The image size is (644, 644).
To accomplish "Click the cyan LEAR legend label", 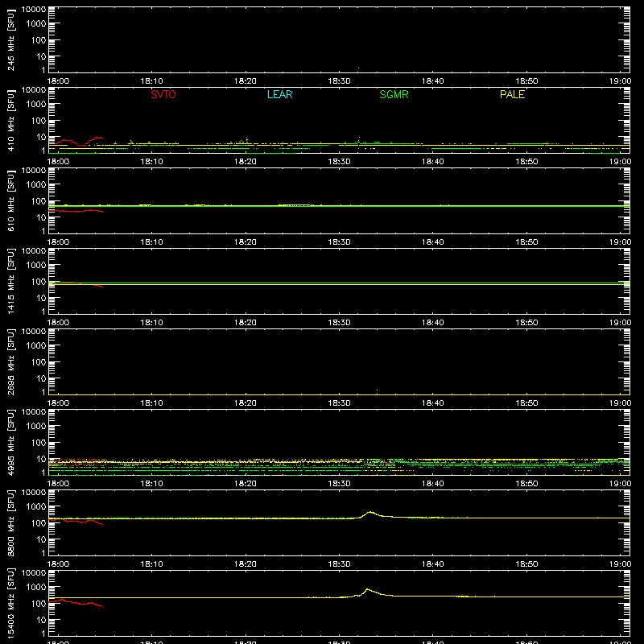I will point(279,94).
